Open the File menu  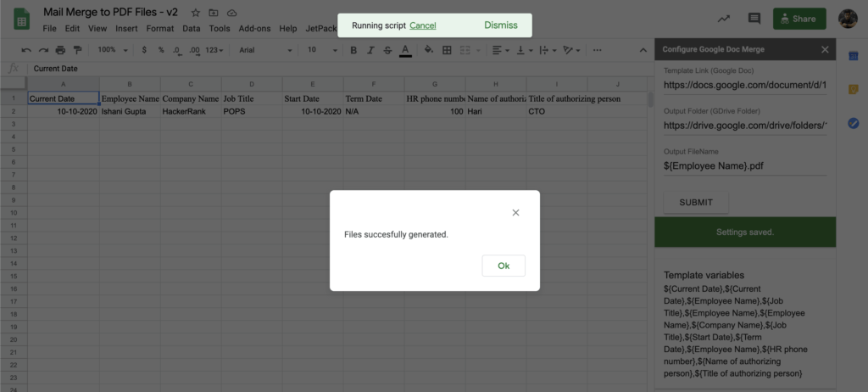(49, 28)
